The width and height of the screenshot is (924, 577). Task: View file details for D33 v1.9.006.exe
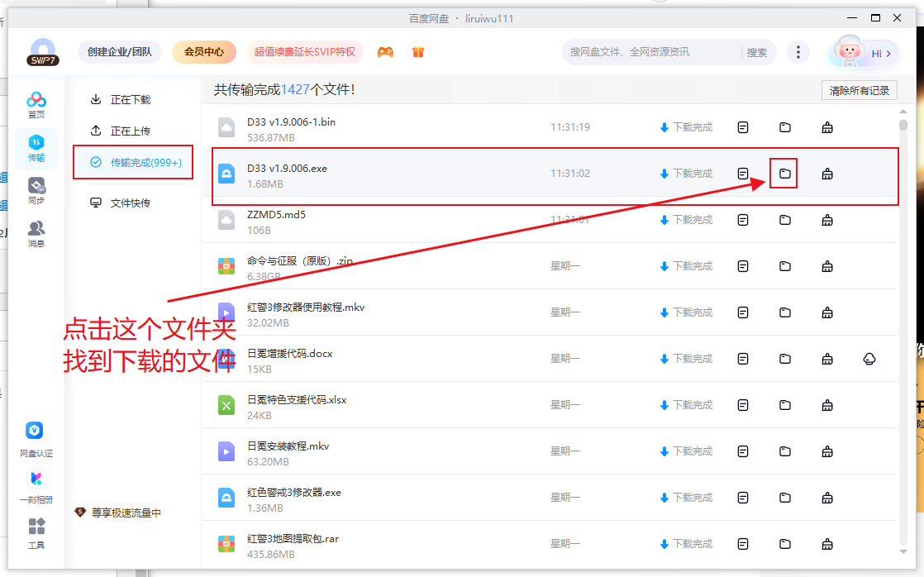pos(742,174)
